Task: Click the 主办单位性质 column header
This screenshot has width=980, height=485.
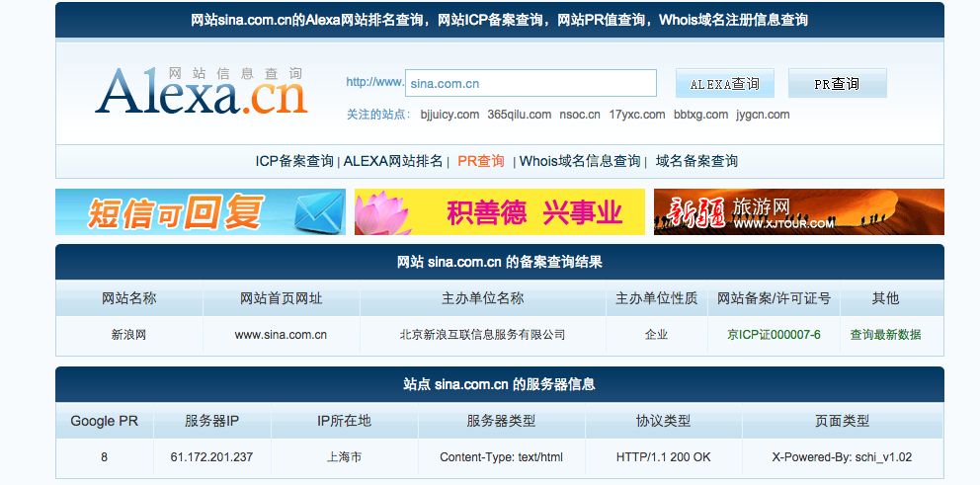Action: point(656,298)
